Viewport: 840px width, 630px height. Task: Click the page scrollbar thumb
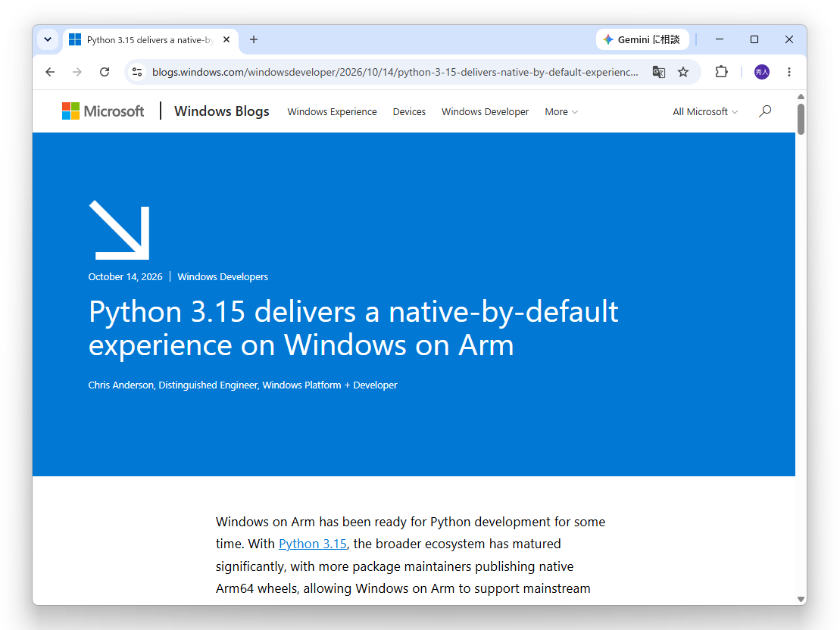801,120
